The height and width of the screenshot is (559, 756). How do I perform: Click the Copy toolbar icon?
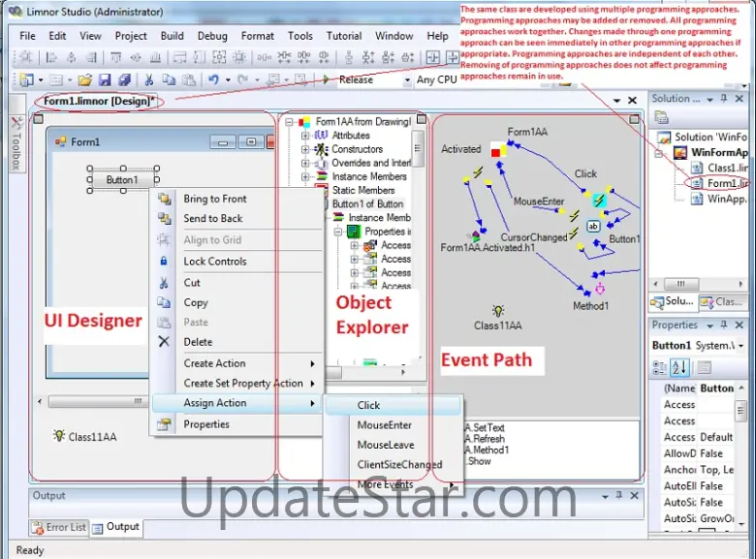tap(169, 80)
